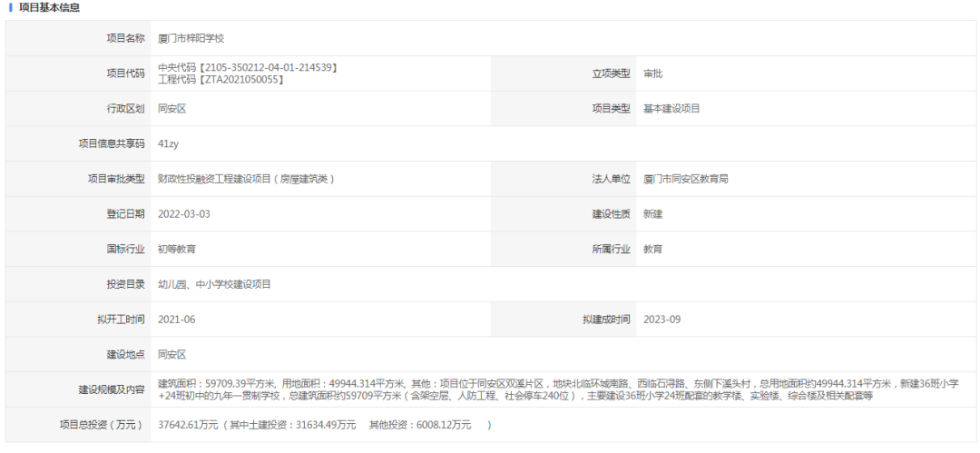980x453 pixels.
Task: Click the 拟开工时间 value 2021-06
Action: (176, 320)
